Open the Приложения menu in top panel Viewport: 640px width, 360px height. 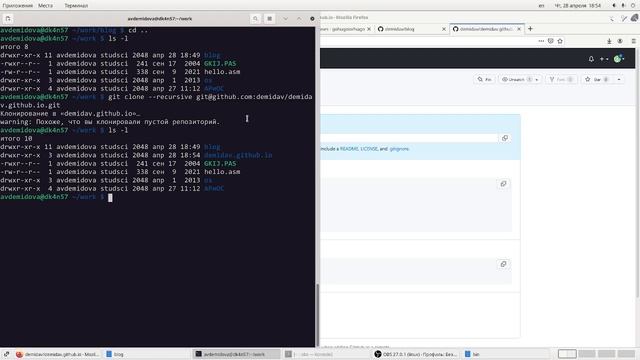coord(18,6)
